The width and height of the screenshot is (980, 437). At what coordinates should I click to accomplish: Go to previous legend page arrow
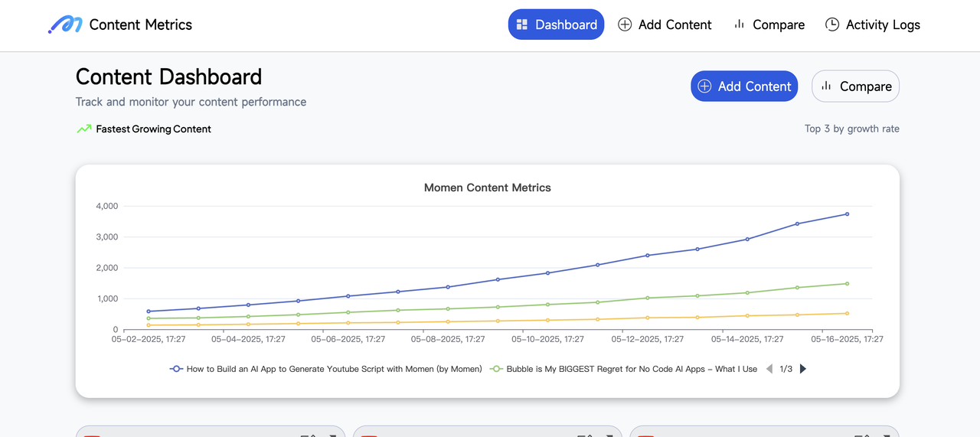[x=769, y=369]
